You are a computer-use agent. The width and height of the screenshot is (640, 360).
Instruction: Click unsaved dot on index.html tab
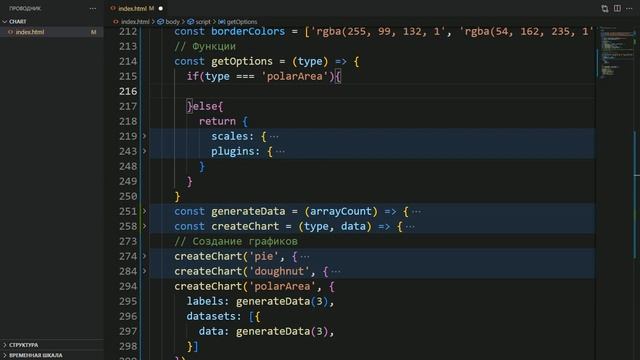tap(161, 9)
